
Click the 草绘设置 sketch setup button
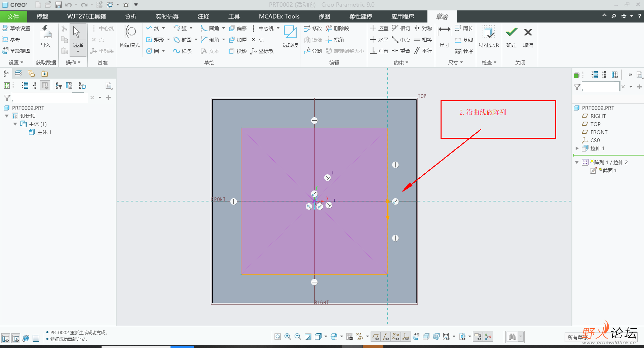[x=16, y=29]
